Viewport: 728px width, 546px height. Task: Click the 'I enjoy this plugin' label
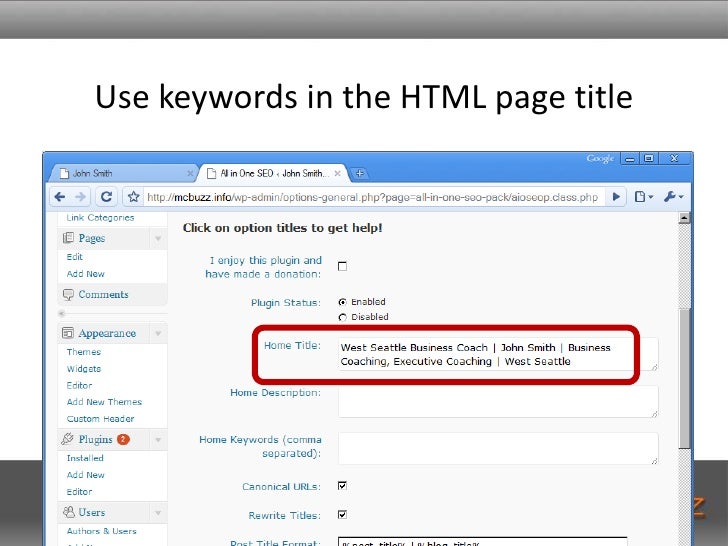263,267
